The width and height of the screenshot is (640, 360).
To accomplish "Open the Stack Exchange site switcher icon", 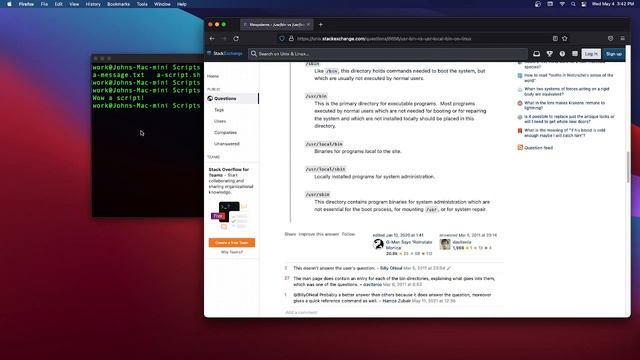I will pyautogui.click(x=575, y=53).
